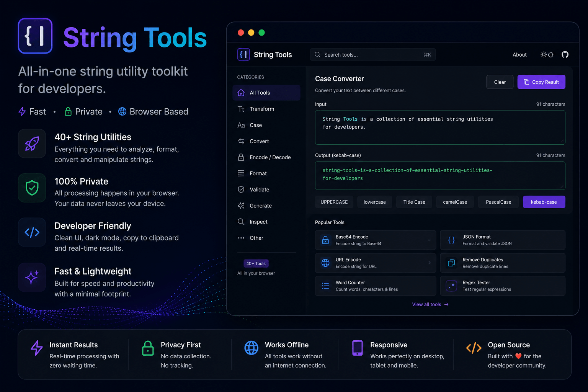This screenshot has width=588, height=392.
Task: Click the Open Source code icon
Action: click(x=474, y=348)
